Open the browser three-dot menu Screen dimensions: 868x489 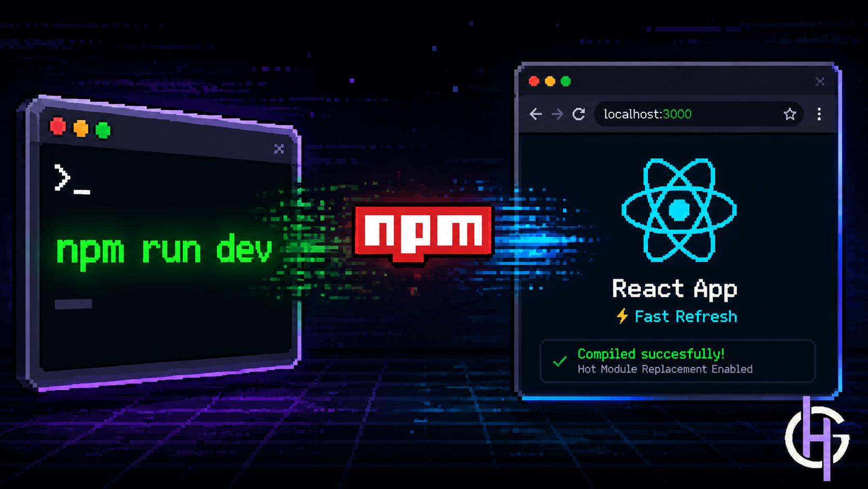point(819,114)
